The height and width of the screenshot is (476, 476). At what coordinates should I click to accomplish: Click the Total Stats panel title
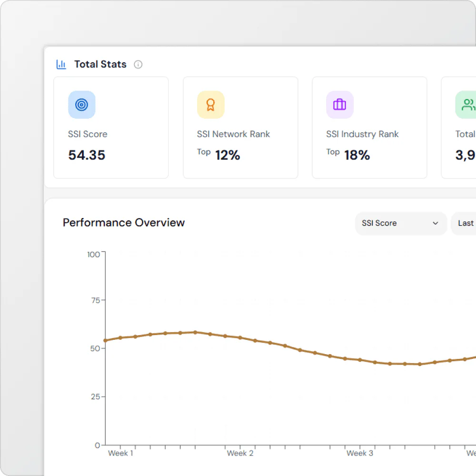[100, 64]
